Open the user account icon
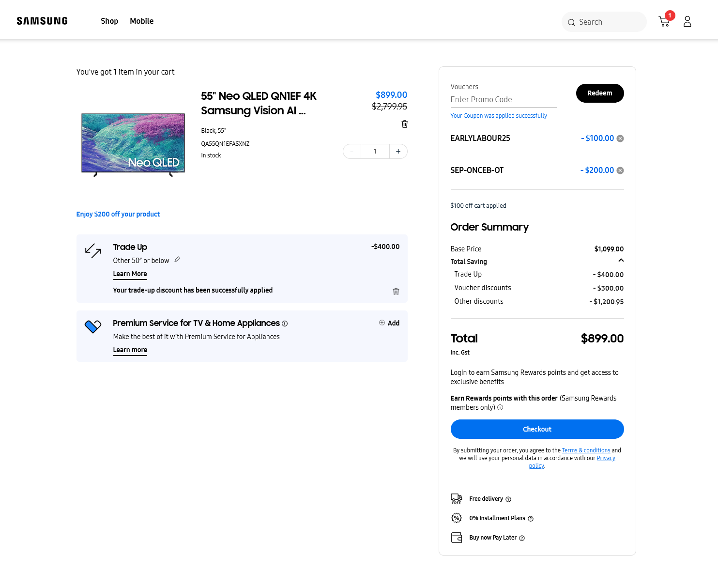 pyautogui.click(x=687, y=21)
